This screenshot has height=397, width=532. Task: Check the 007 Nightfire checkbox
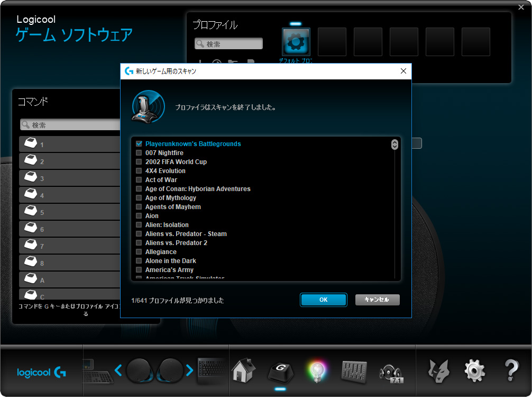coord(139,153)
